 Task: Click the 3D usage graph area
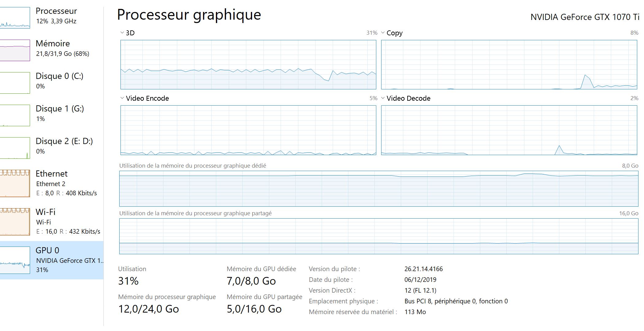248,65
